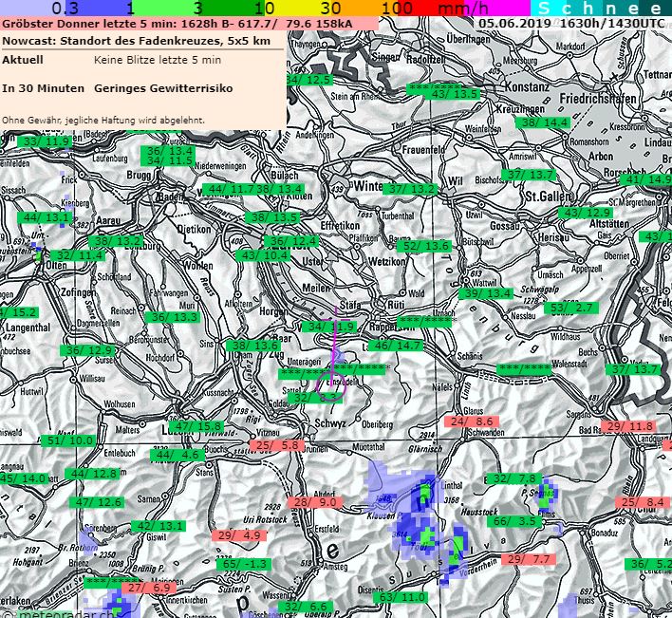Select station label 42/ 13.1 near Giswil
Screen dimensions: 672x618
pyautogui.click(x=159, y=526)
